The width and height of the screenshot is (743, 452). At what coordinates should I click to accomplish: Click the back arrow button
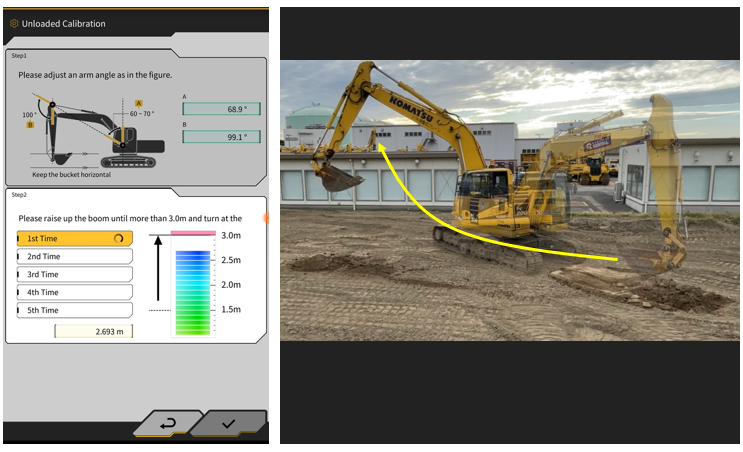point(168,423)
